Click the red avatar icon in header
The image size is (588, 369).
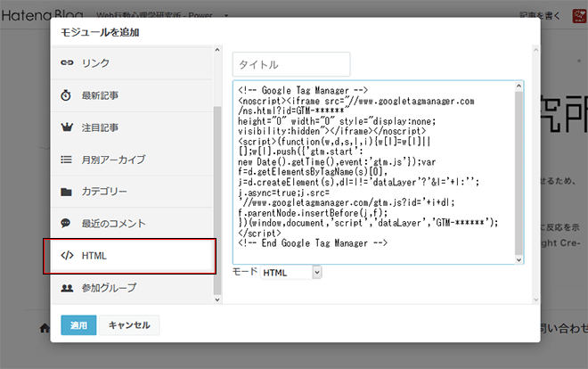[580, 16]
